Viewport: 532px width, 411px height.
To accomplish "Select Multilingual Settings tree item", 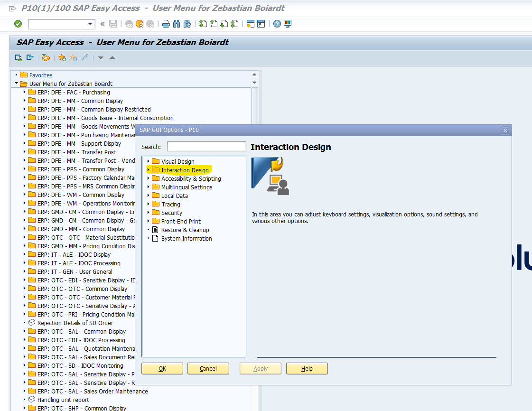I will (x=187, y=187).
